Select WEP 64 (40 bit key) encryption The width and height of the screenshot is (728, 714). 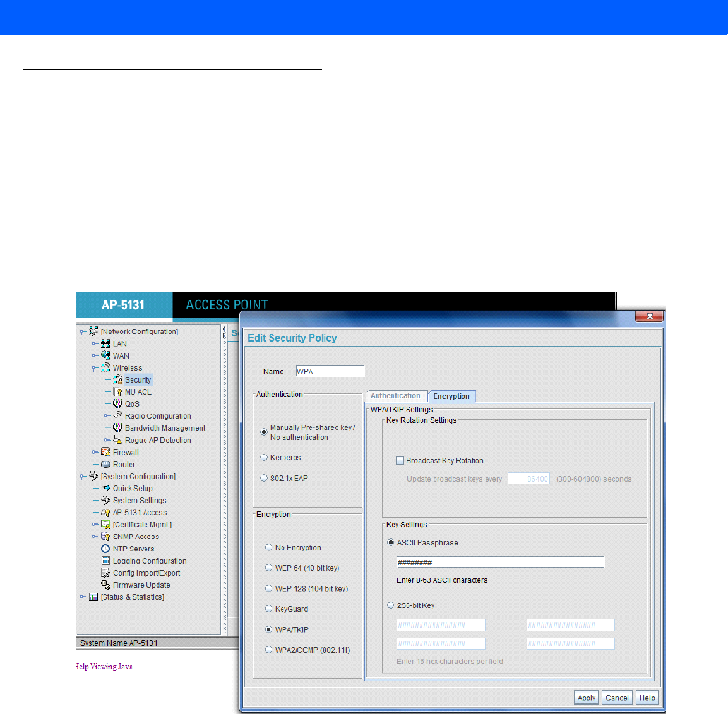pyautogui.click(x=268, y=568)
